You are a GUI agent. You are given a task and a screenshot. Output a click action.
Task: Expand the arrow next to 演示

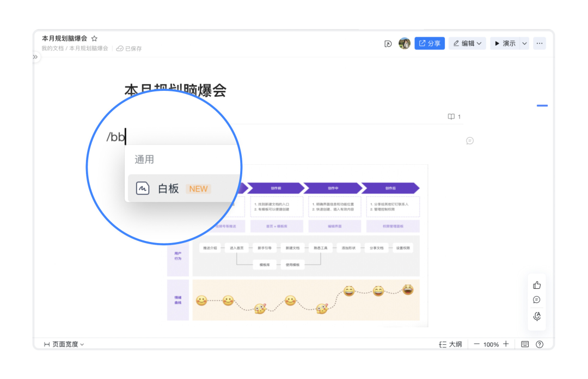tap(525, 44)
